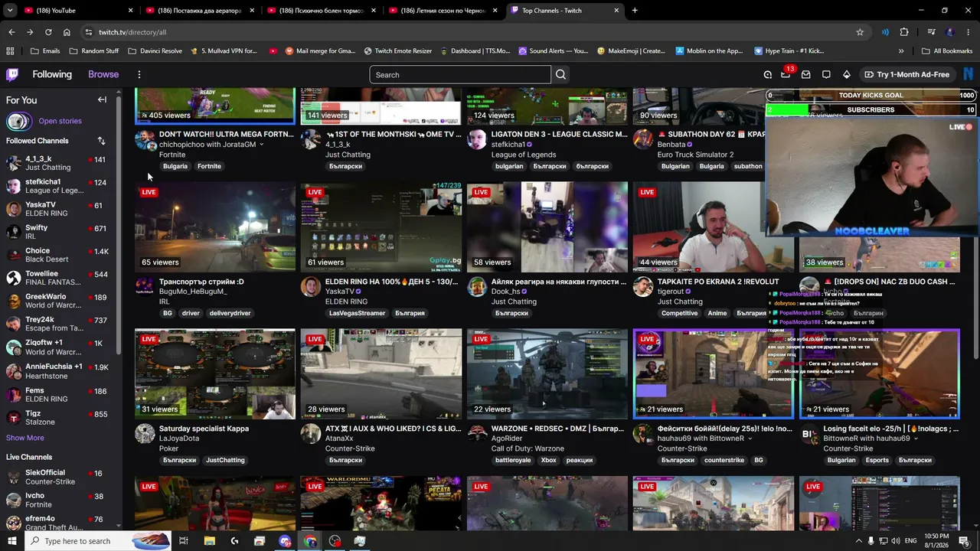Sort the Followed Channels list
Image resolution: width=980 pixels, height=551 pixels.
click(101, 141)
